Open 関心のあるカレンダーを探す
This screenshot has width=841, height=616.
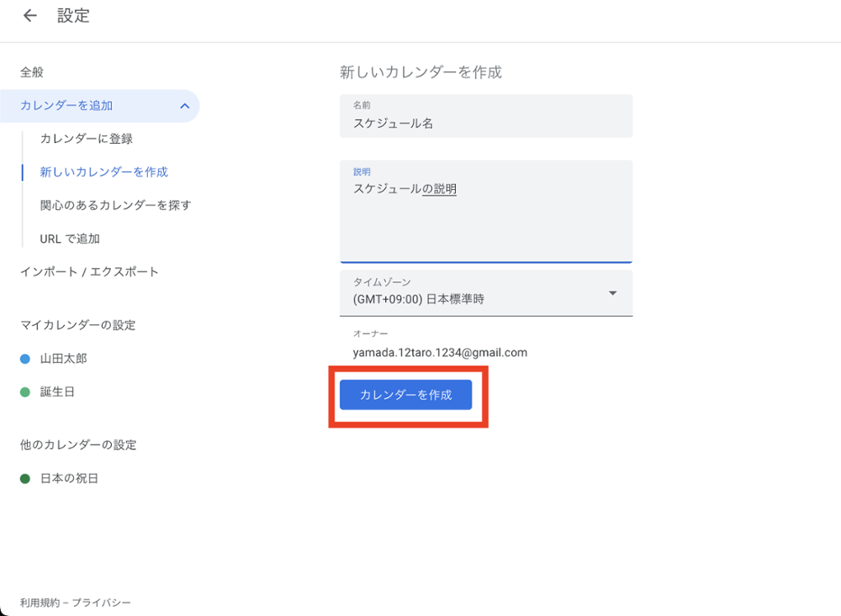(x=116, y=205)
